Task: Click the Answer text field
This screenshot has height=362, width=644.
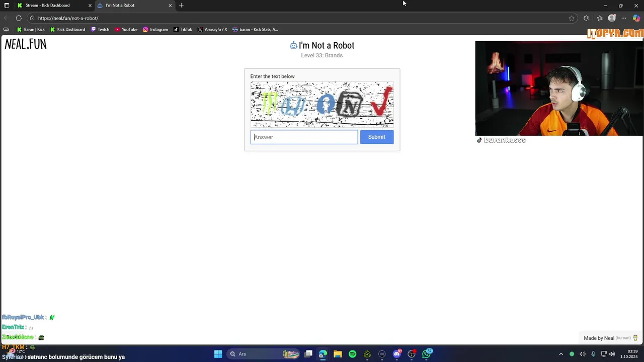Action: pos(304,137)
